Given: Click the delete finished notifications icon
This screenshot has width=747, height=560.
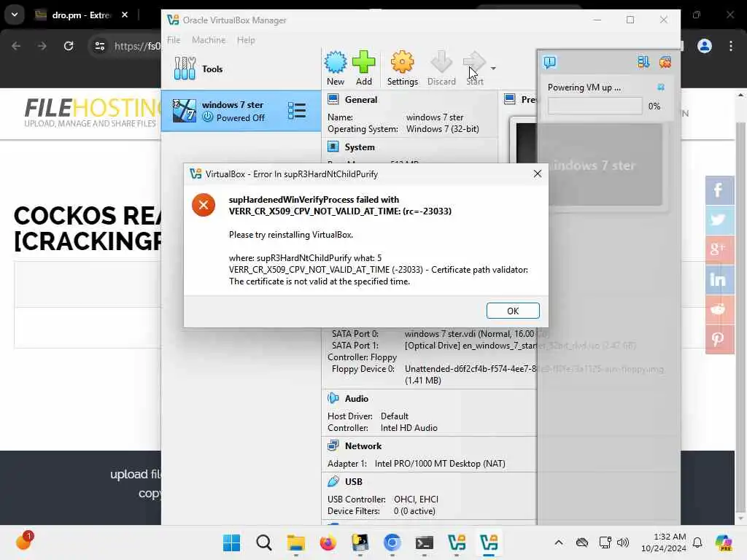Looking at the screenshot, I should click(x=665, y=62).
